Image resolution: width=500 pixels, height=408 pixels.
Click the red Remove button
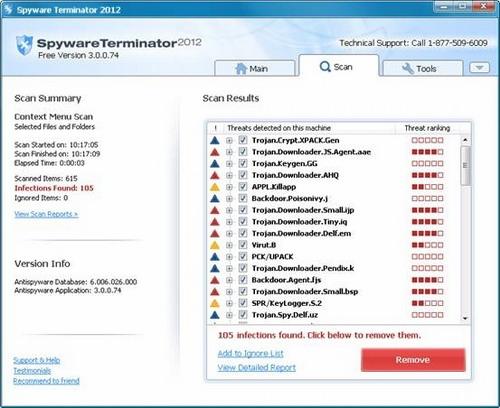[413, 360]
